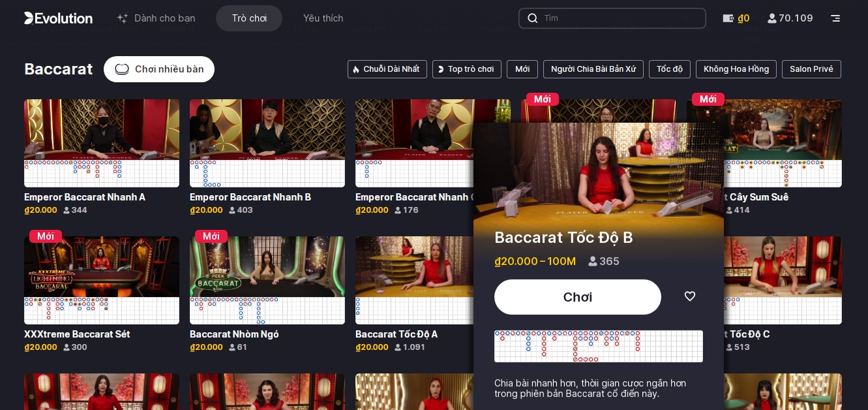Open the hamburger menu at top right
This screenshot has width=868, height=410.
click(x=835, y=18)
